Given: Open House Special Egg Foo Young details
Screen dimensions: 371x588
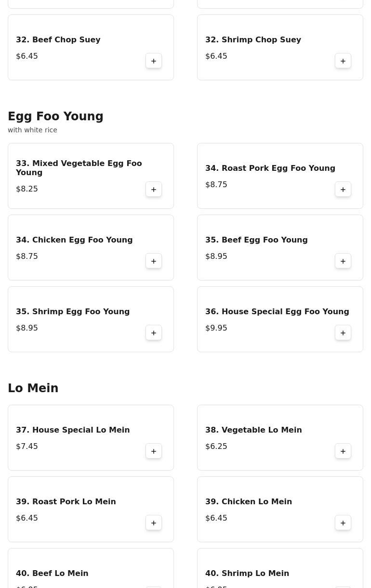Looking at the screenshot, I should (x=277, y=311).
